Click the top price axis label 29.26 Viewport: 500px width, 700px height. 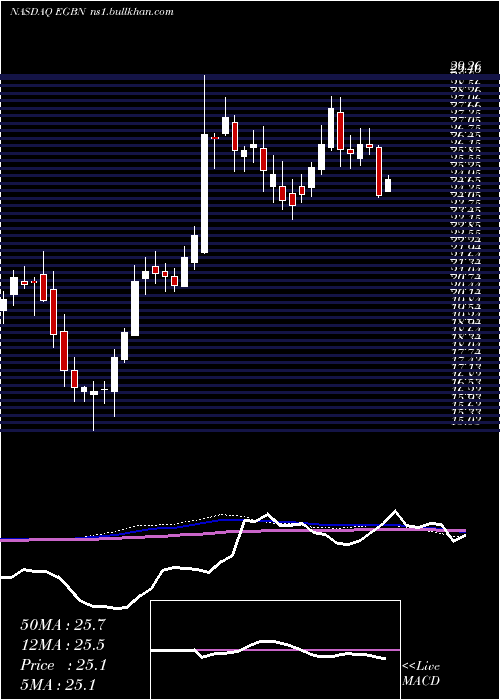466,67
